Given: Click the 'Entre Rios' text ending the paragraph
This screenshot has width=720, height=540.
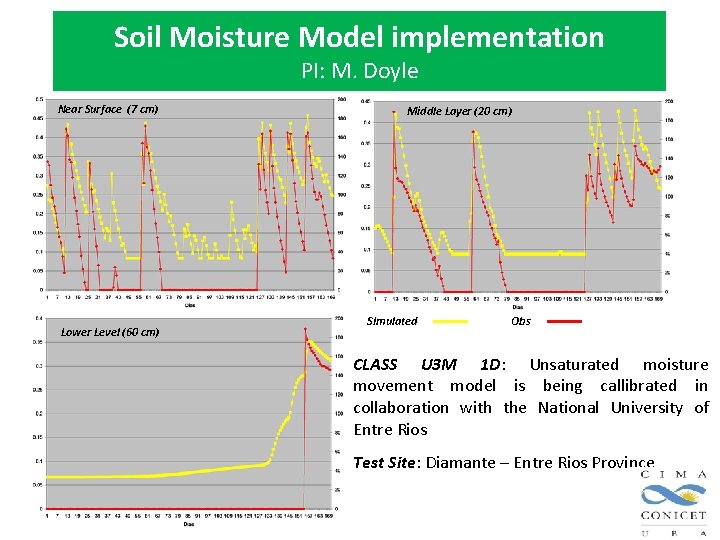Looking at the screenshot, I should point(390,430).
